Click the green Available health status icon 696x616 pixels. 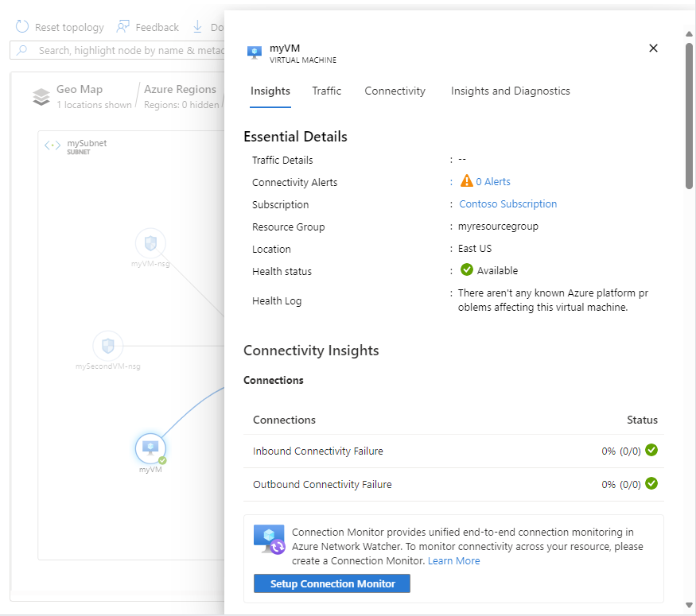click(x=467, y=270)
